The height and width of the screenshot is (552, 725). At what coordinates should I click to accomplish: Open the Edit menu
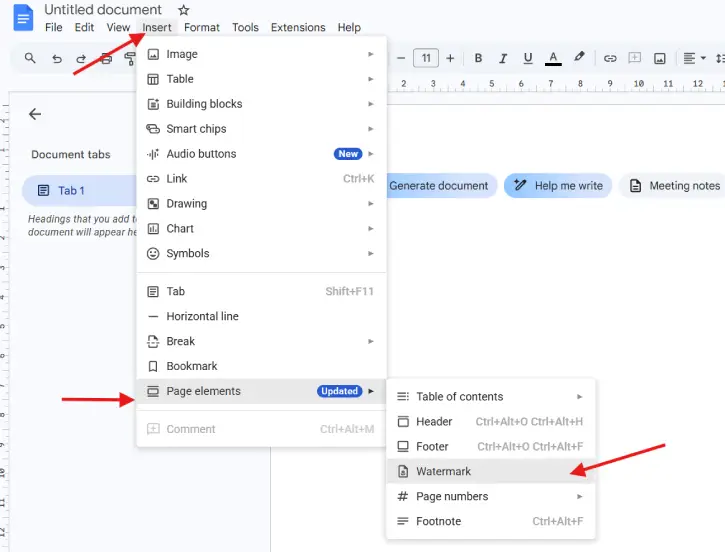(84, 27)
